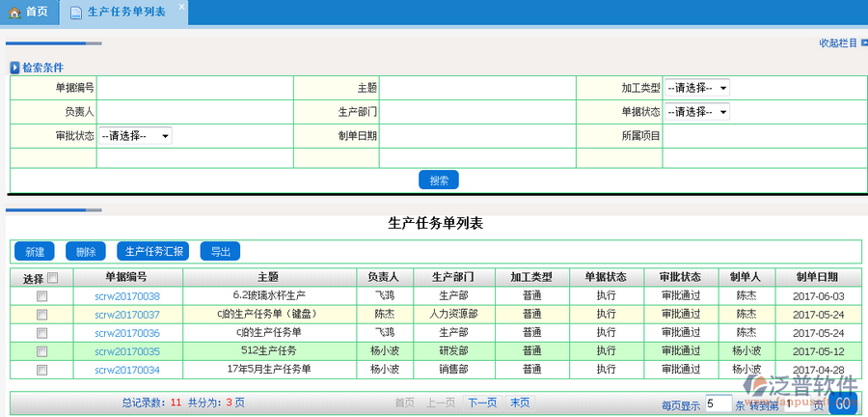
Task: Toggle the select-all checkbox in header
Action: click(53, 278)
